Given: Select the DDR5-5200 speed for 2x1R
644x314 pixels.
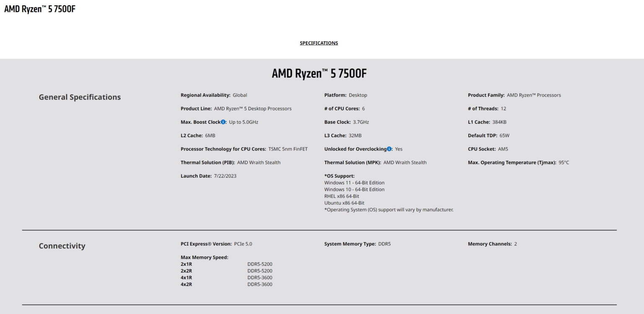Looking at the screenshot, I should point(260,264).
